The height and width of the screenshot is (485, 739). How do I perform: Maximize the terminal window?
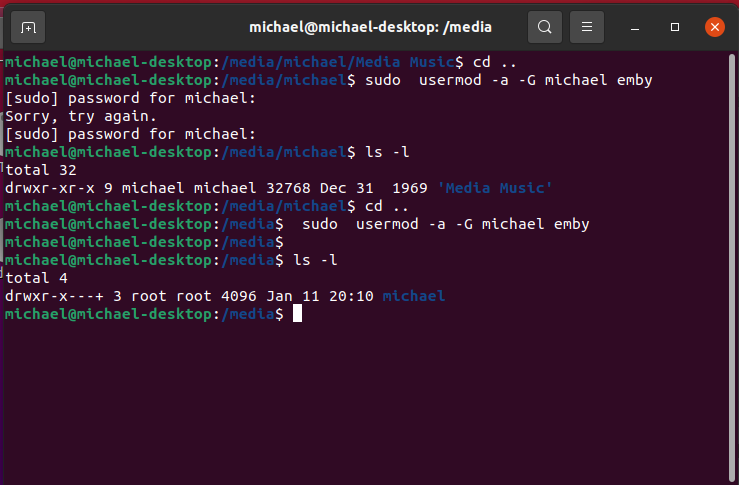[x=675, y=27]
